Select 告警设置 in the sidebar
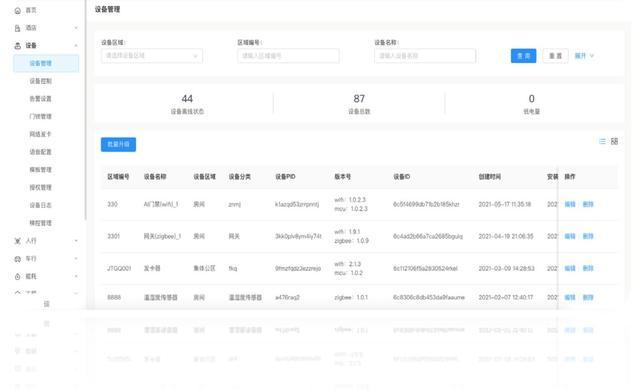The image size is (640, 389). coord(40,99)
